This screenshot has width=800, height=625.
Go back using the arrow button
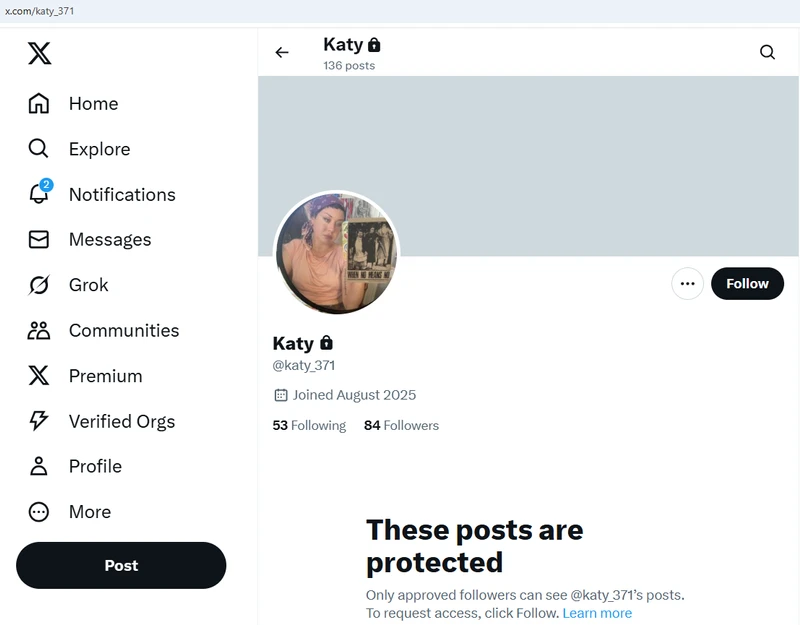(282, 52)
